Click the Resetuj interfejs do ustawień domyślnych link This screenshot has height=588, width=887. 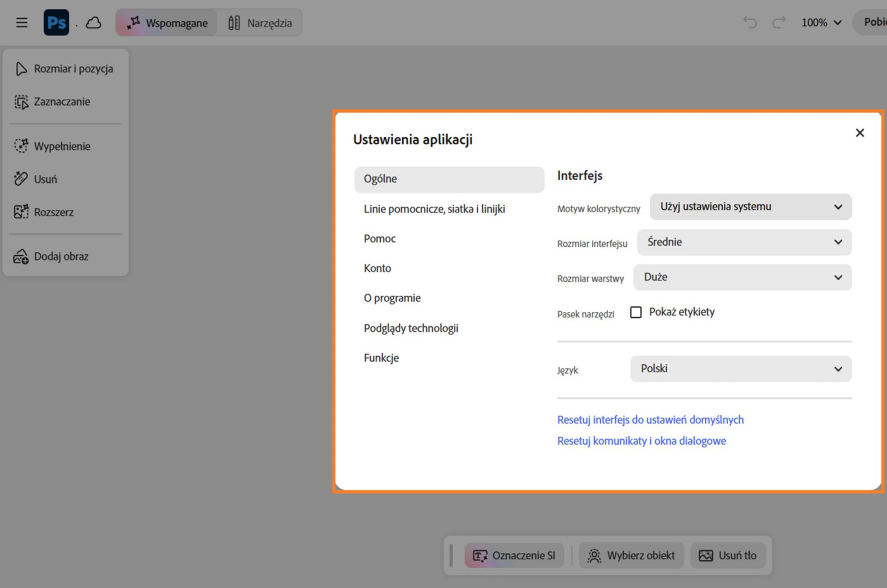(x=650, y=420)
